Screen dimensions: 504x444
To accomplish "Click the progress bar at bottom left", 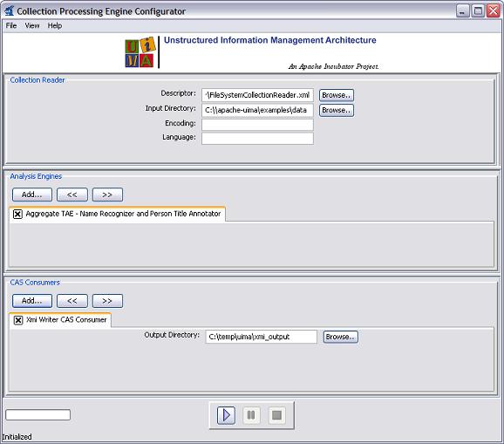I will pyautogui.click(x=37, y=414).
